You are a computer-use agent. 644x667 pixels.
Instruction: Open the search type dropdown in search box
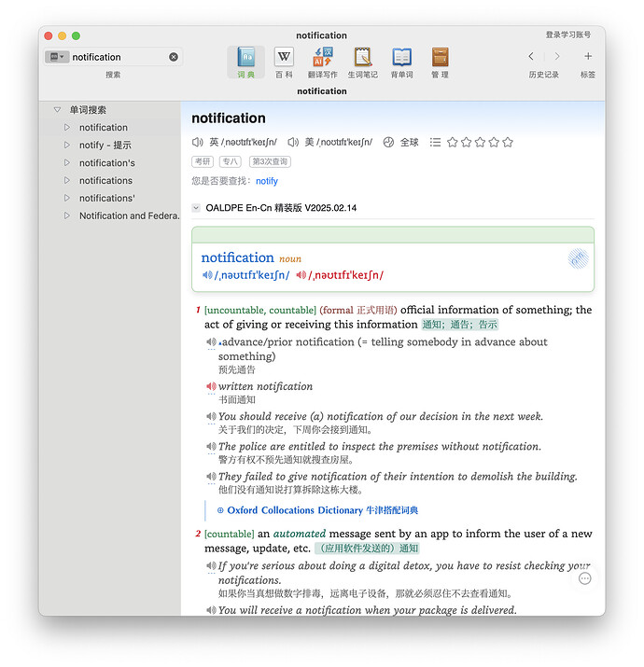tap(57, 57)
